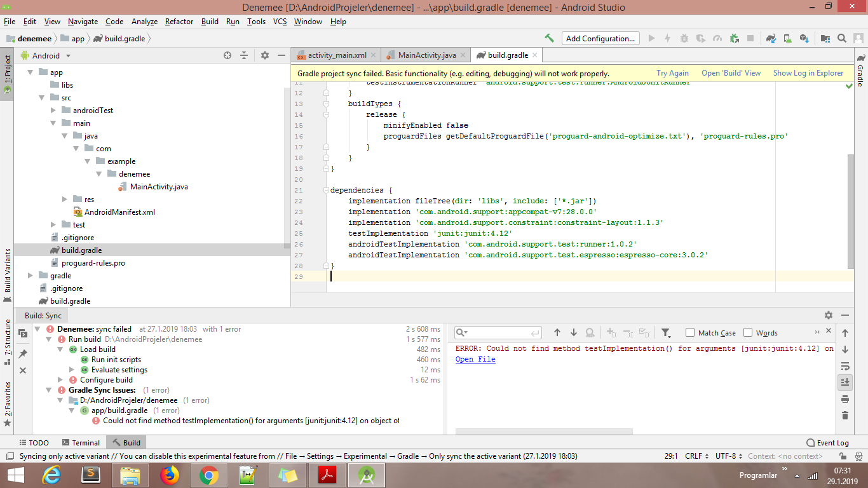Open the Build menu
The width and height of the screenshot is (868, 488).
tap(210, 22)
